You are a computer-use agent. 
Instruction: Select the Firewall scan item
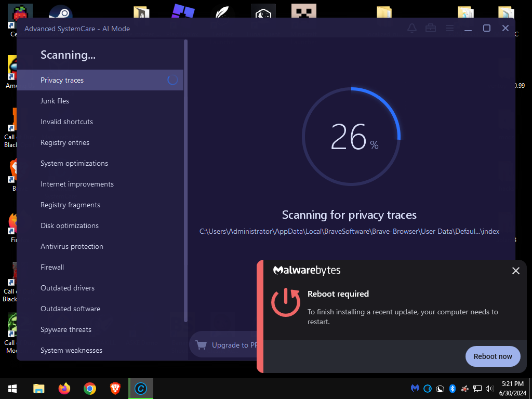point(100,267)
